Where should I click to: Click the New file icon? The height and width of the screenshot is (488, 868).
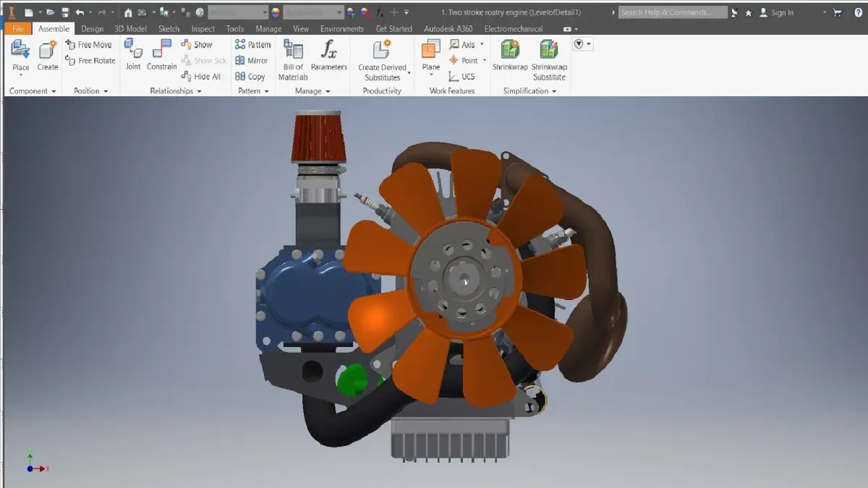28,12
